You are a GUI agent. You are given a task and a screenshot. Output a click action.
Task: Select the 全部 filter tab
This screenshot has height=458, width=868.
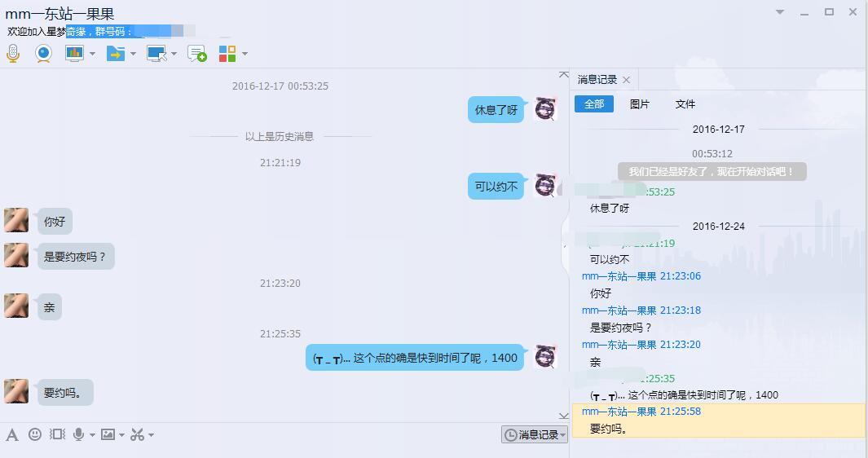[594, 104]
